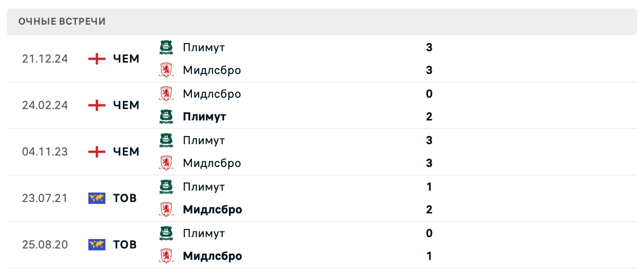Click the England flag in the 04.11.23 row
This screenshot has width=644, height=276.
click(x=97, y=152)
